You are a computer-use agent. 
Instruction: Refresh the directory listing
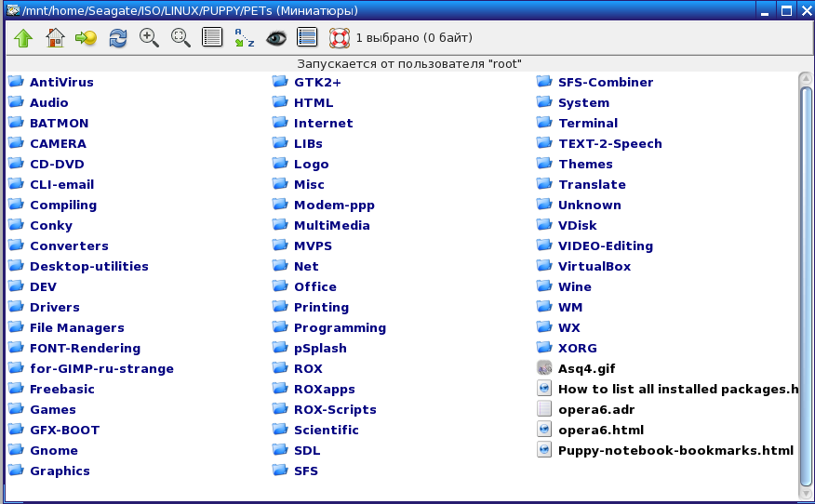click(118, 38)
